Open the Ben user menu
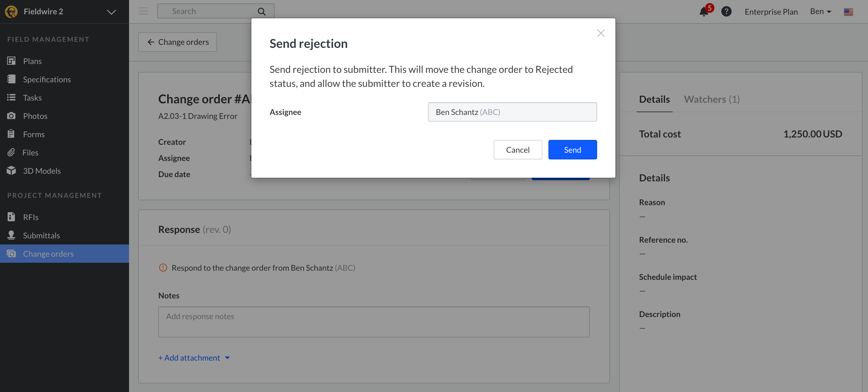Image resolution: width=868 pixels, height=392 pixels. (x=821, y=12)
